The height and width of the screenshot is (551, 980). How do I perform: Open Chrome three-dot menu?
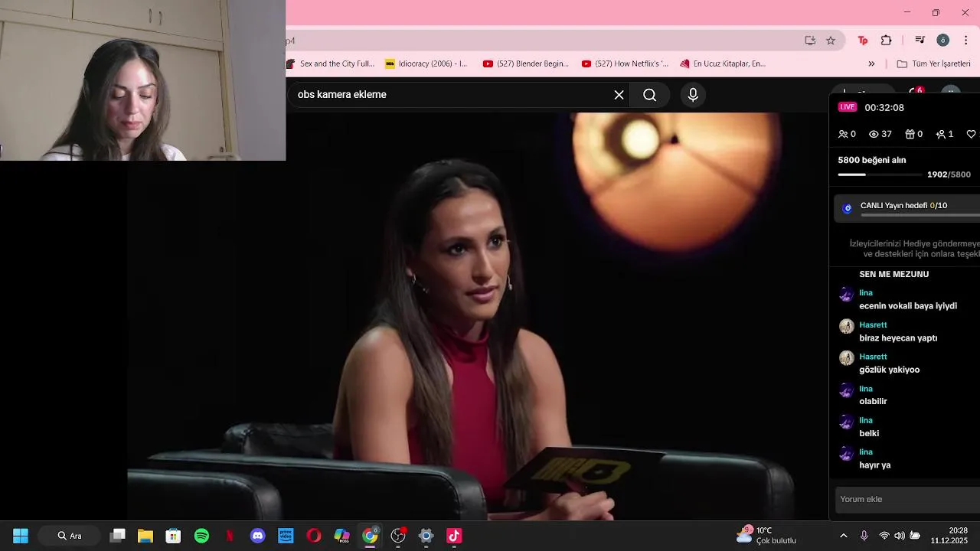tap(965, 41)
